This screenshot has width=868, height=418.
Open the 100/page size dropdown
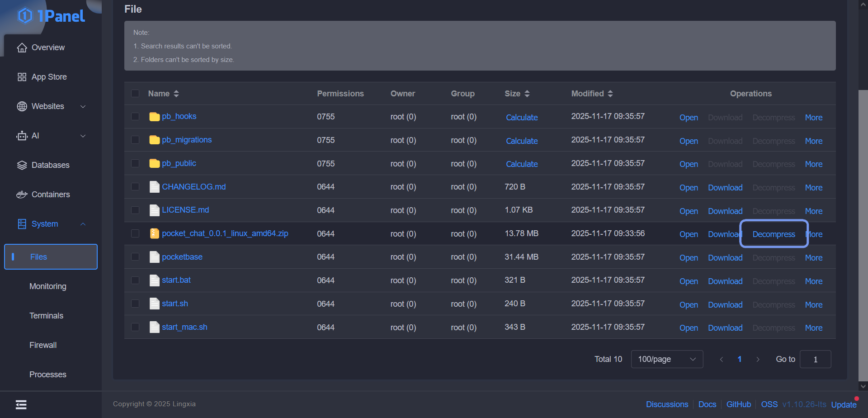[x=667, y=359]
